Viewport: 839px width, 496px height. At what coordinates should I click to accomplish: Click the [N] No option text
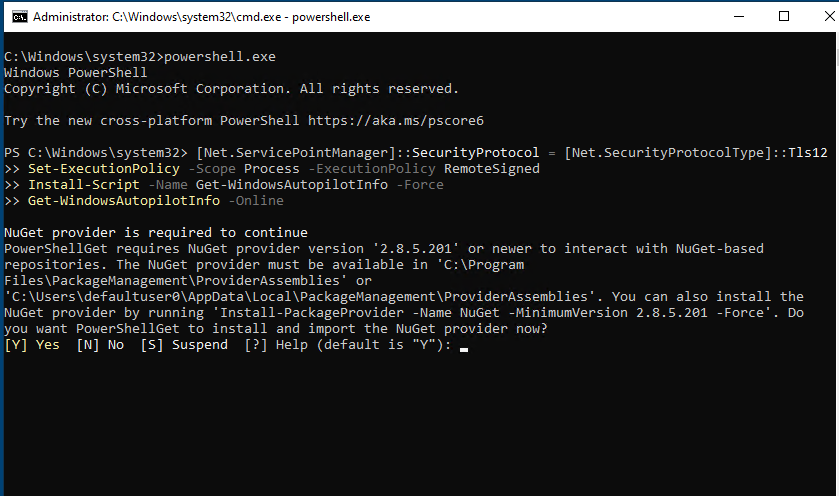coord(101,346)
